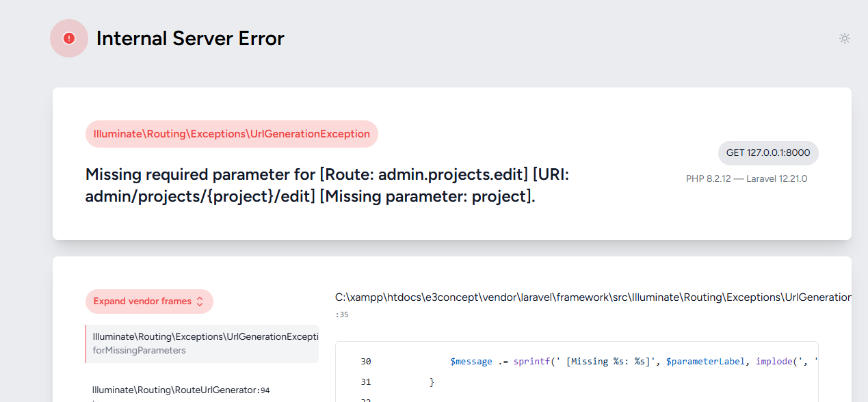Click the C:\xampp\htdocs file path
The image size is (868, 402).
coord(592,297)
